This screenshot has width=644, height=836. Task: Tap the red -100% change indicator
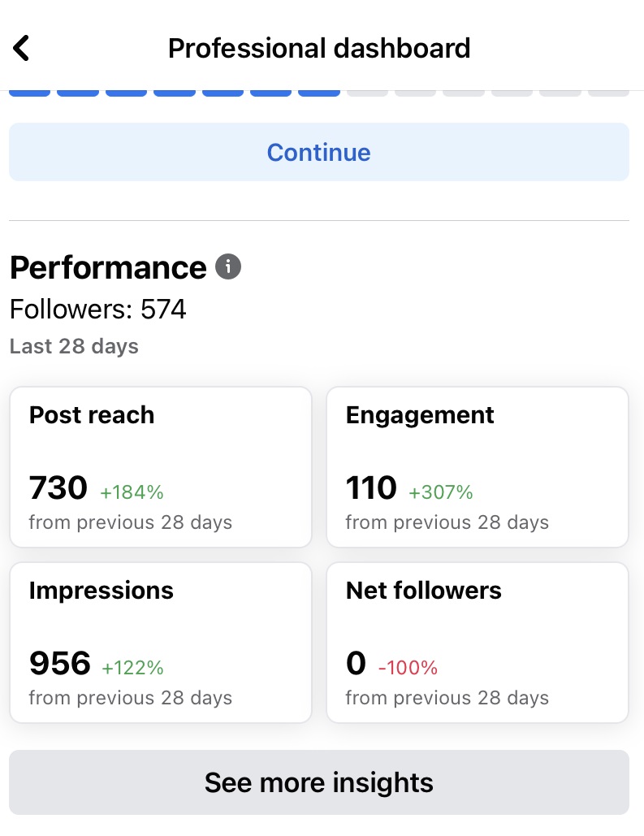(408, 668)
